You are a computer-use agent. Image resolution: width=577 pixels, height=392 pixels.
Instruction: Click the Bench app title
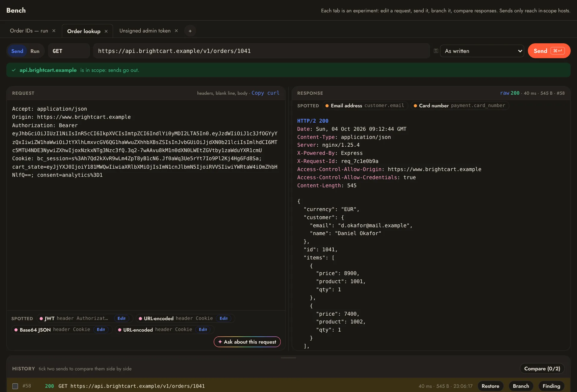(16, 10)
